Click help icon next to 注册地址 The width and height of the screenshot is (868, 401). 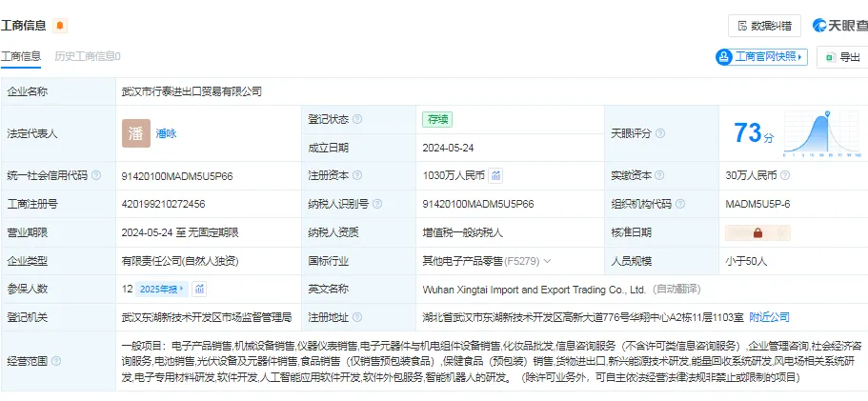(x=357, y=317)
